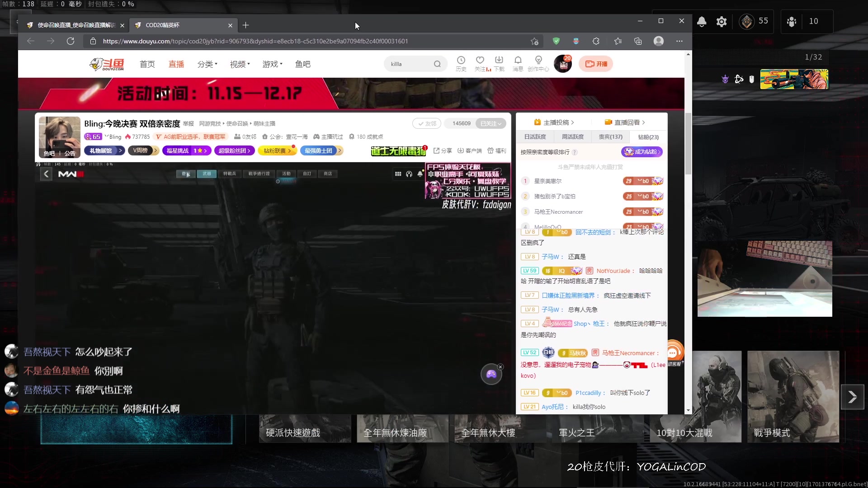Screen dimensions: 868x488
Task: Click the in-stream game back arrow
Action: click(46, 174)
